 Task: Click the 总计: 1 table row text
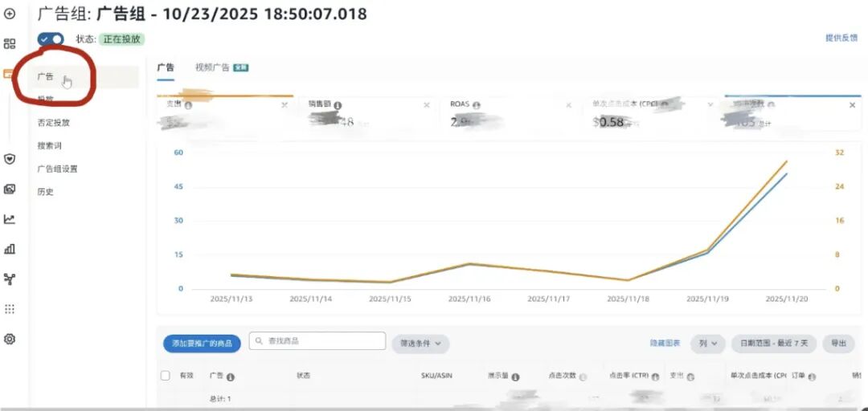click(220, 398)
